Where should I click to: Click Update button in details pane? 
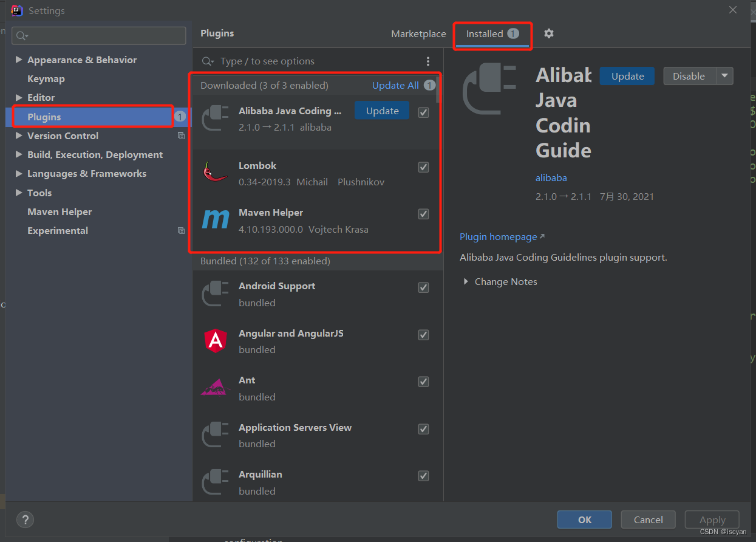pyautogui.click(x=627, y=76)
